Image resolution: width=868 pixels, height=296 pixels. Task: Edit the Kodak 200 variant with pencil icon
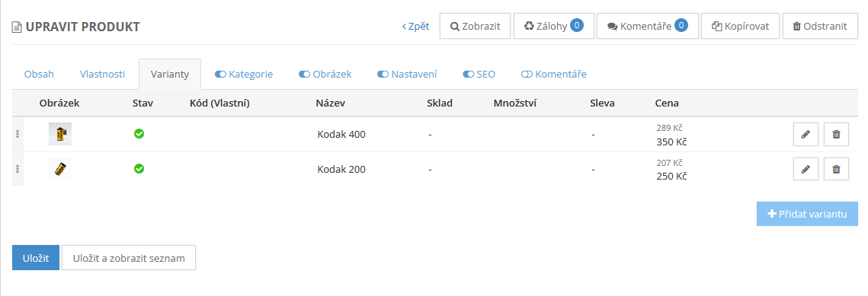(806, 169)
